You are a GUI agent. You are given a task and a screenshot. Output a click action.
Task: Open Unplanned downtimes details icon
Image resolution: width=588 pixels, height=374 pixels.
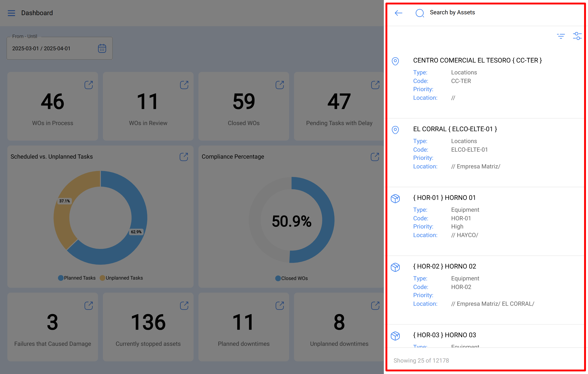pyautogui.click(x=375, y=306)
